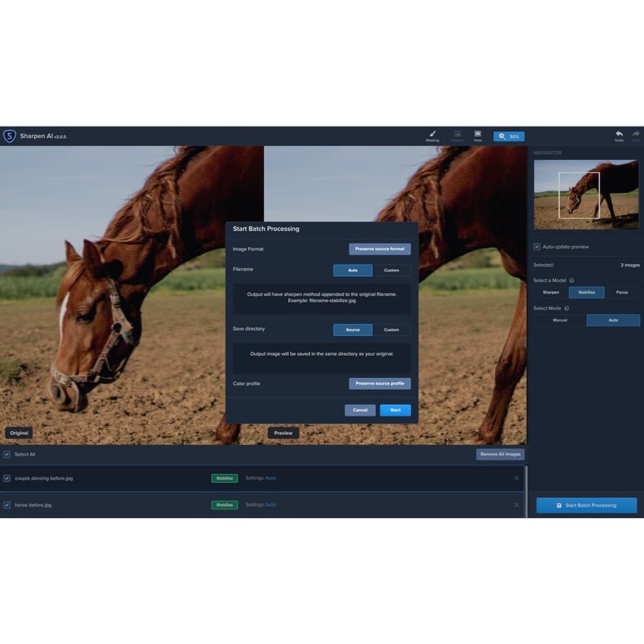Uncheck the horse before.jpg checkbox
The height and width of the screenshot is (644, 644).
7,505
